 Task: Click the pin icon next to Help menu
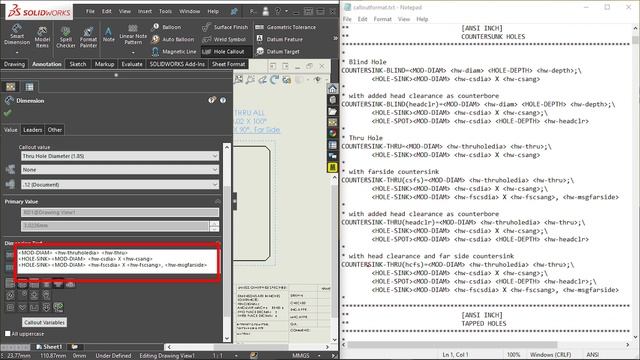click(234, 11)
